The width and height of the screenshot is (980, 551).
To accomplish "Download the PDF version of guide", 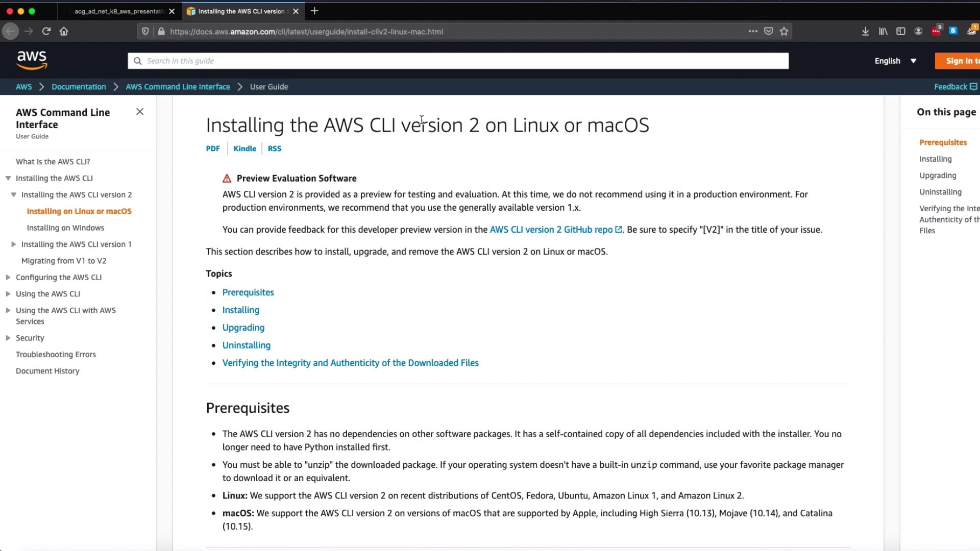I will [213, 148].
